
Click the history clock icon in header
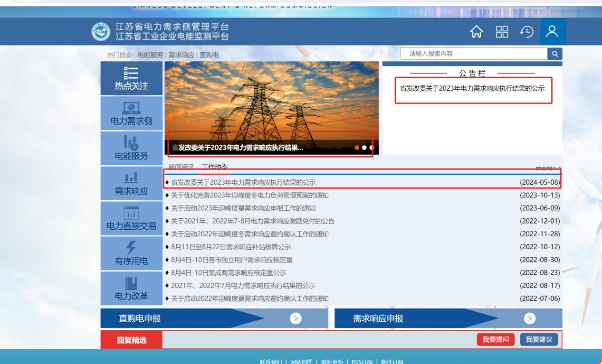tap(526, 32)
